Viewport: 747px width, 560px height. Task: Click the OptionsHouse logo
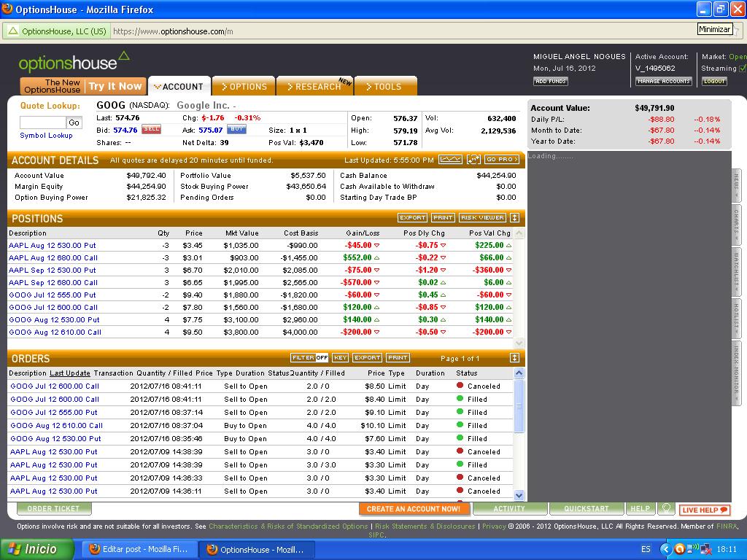[x=74, y=62]
